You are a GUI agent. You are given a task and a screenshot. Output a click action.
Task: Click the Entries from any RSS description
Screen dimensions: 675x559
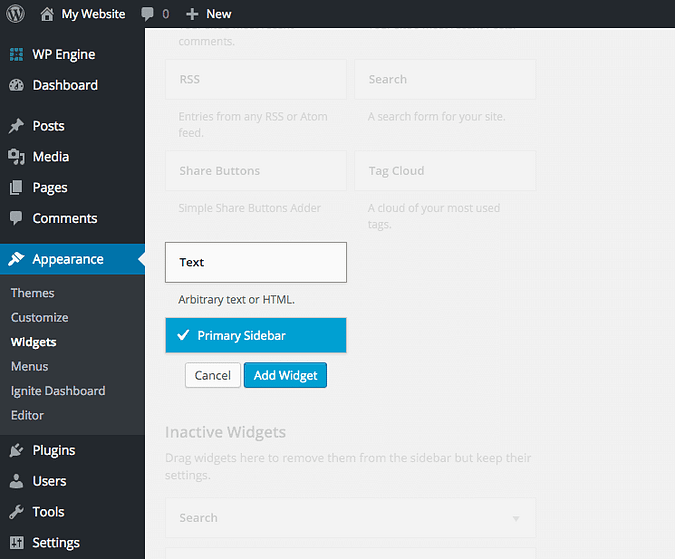(x=253, y=124)
